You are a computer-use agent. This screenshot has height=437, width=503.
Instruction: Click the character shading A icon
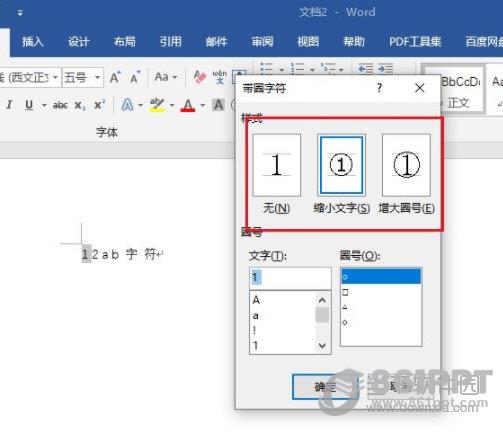pos(219,105)
